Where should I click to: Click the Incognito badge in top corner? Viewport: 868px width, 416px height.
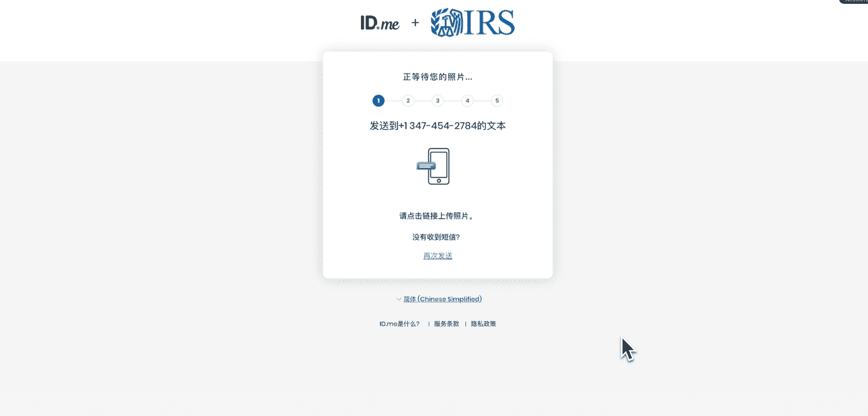tap(854, 1)
